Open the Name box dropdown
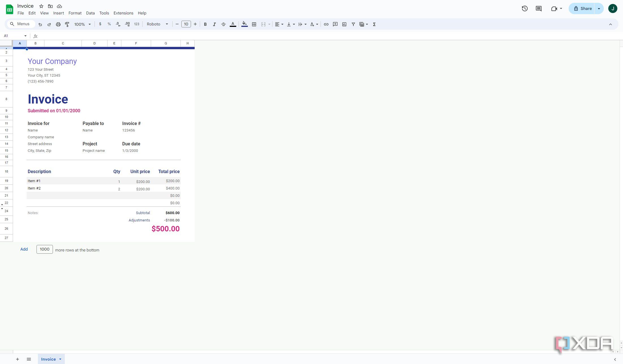Viewport: 623px width, 364px height. pyautogui.click(x=25, y=36)
